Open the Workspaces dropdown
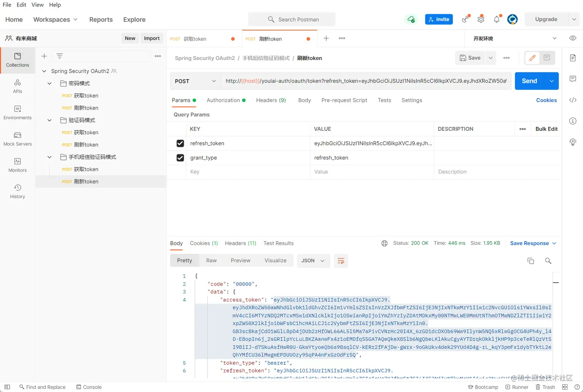 point(55,19)
